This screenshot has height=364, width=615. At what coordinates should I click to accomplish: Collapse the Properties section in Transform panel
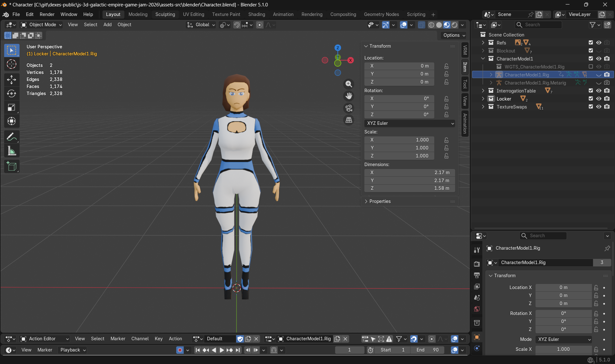(x=380, y=201)
